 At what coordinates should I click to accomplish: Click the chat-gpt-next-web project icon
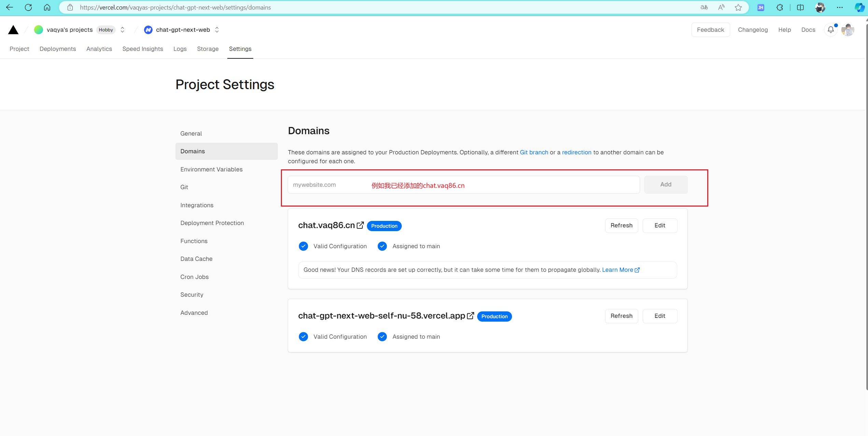(148, 30)
